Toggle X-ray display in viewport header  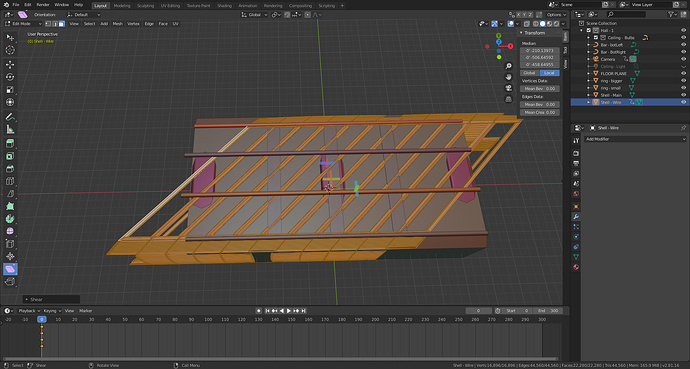pyautogui.click(x=527, y=24)
